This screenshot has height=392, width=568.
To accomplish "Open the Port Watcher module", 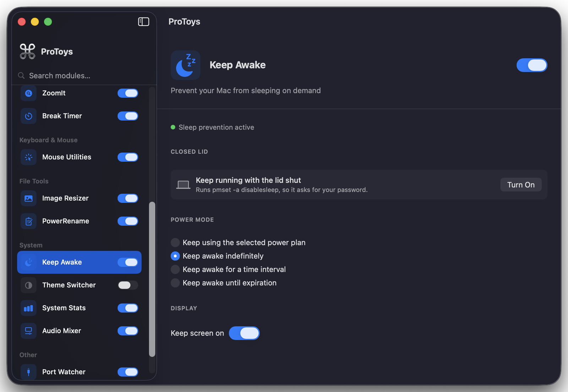I will tap(79, 372).
